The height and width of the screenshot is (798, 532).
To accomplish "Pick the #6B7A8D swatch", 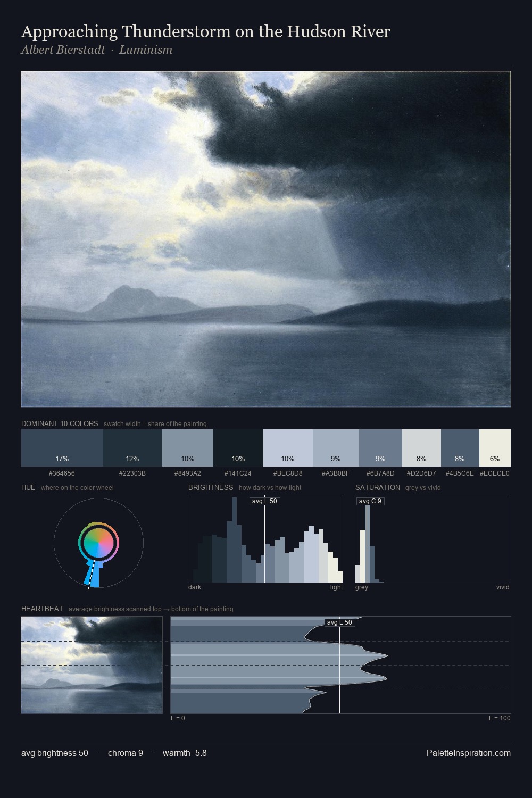I will point(380,448).
